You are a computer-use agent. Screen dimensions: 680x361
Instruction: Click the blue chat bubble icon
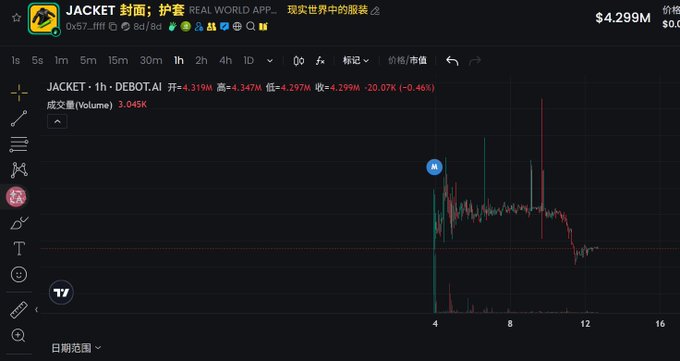(224, 26)
